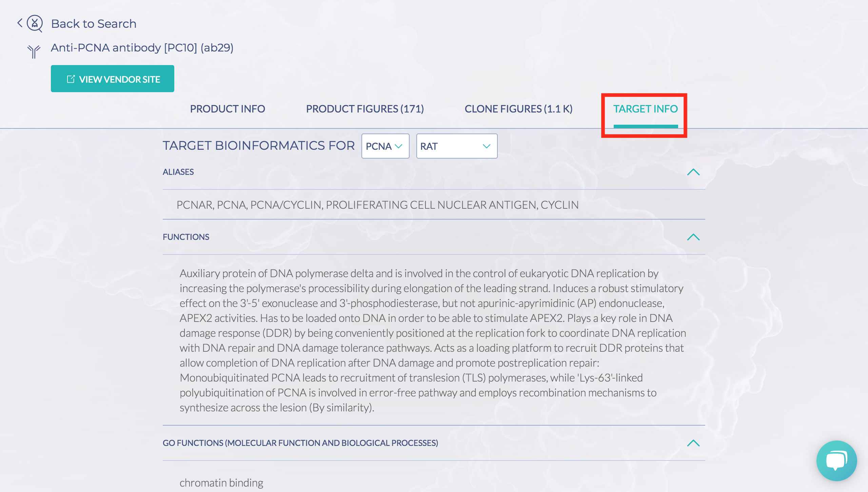Click the Auxiliary protein function description paragraph
The height and width of the screenshot is (492, 868).
tap(433, 340)
